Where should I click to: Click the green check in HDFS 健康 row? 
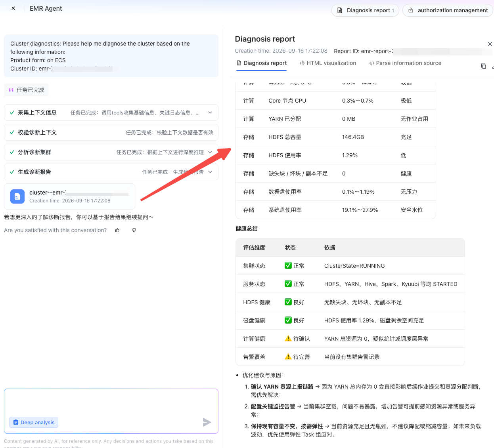[x=288, y=302]
